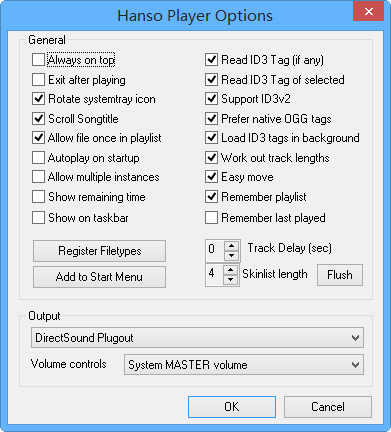Tick the Exit after playing option
The image size is (391, 432).
pos(38,80)
